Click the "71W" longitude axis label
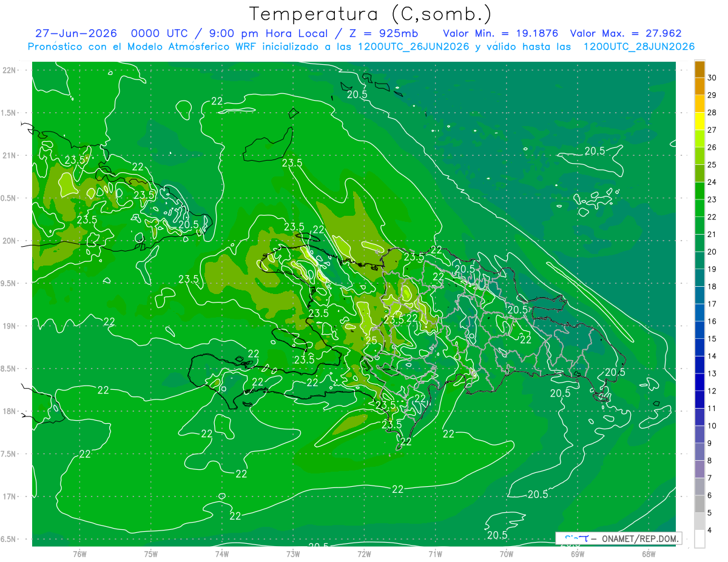 pos(435,554)
